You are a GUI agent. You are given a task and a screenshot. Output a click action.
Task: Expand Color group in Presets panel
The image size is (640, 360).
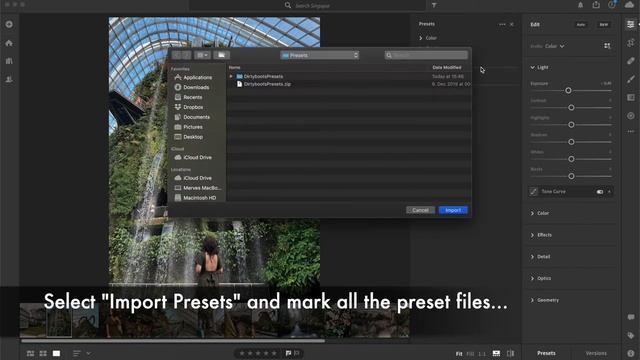(421, 38)
